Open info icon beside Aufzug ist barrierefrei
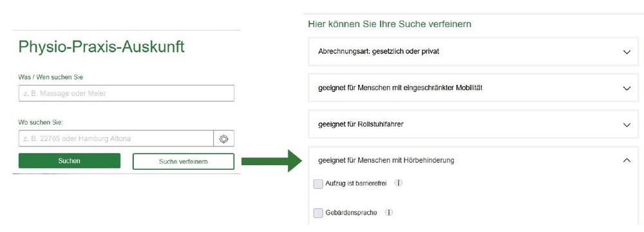 click(x=399, y=183)
